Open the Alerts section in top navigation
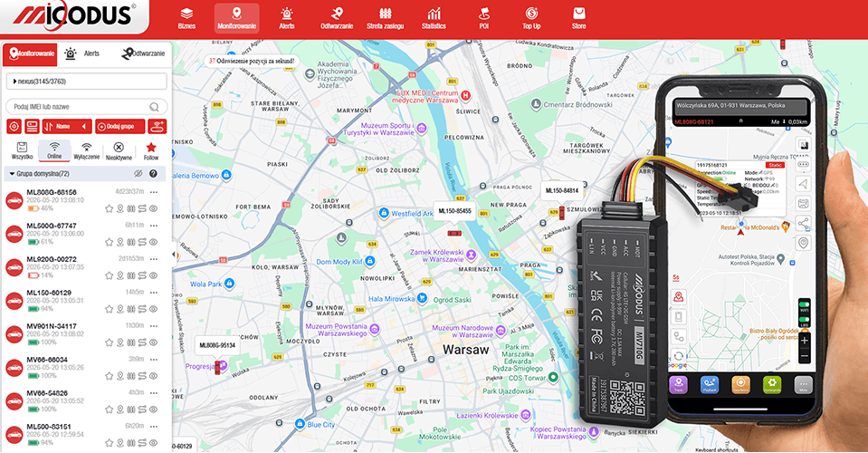The image size is (868, 453). (x=287, y=18)
